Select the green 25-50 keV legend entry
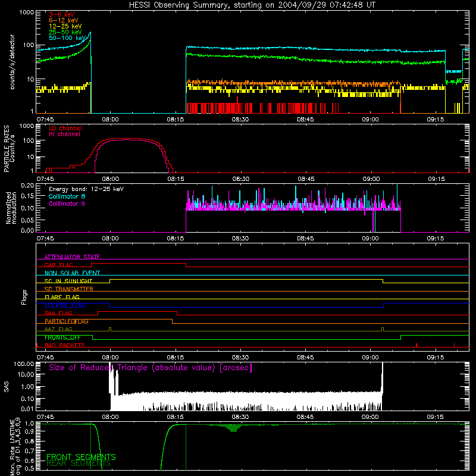 click(65, 32)
